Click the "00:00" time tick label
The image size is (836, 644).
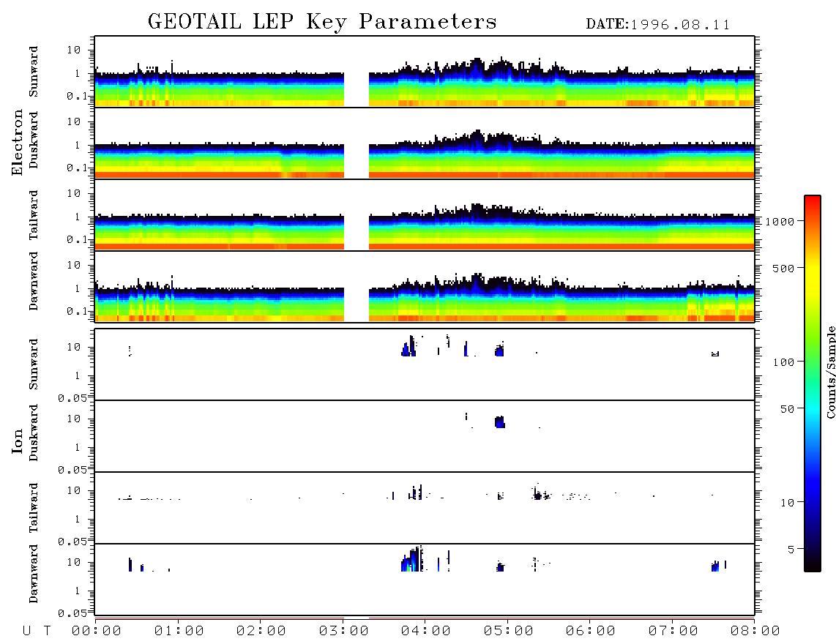tap(97, 632)
